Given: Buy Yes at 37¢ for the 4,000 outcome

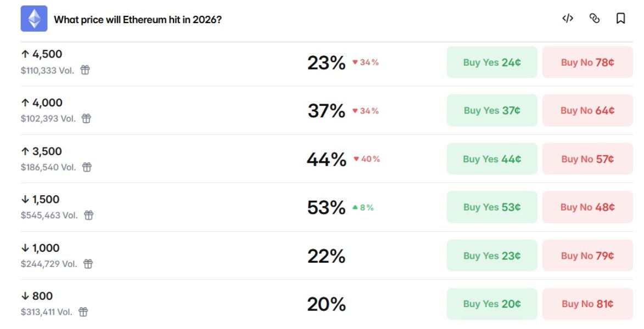Looking at the screenshot, I should (x=492, y=110).
